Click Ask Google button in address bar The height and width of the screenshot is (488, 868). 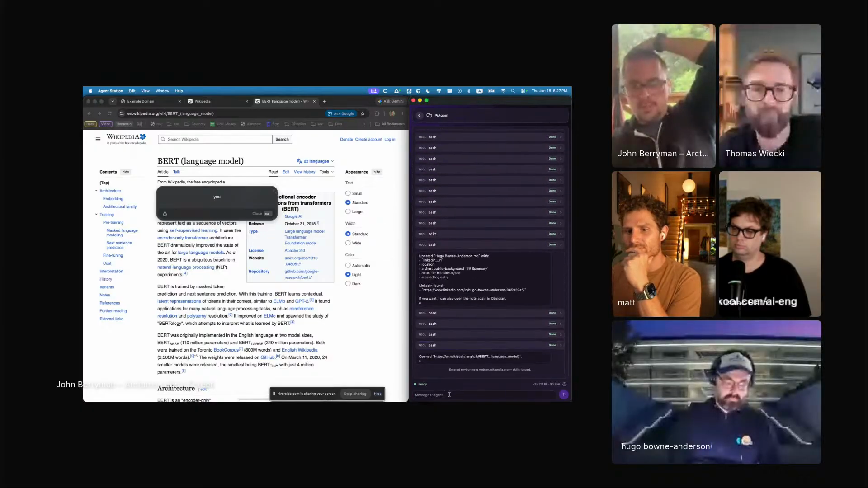tap(341, 113)
